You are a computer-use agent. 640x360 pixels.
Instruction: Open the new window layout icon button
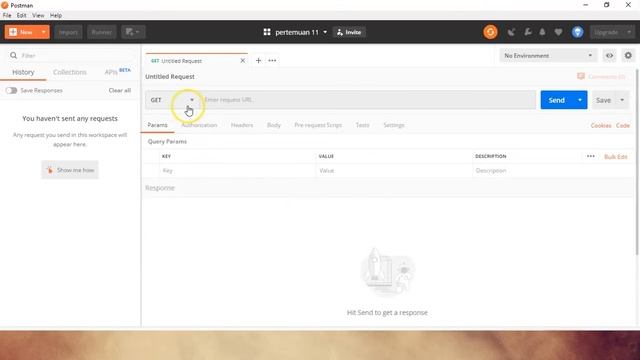coord(133,32)
